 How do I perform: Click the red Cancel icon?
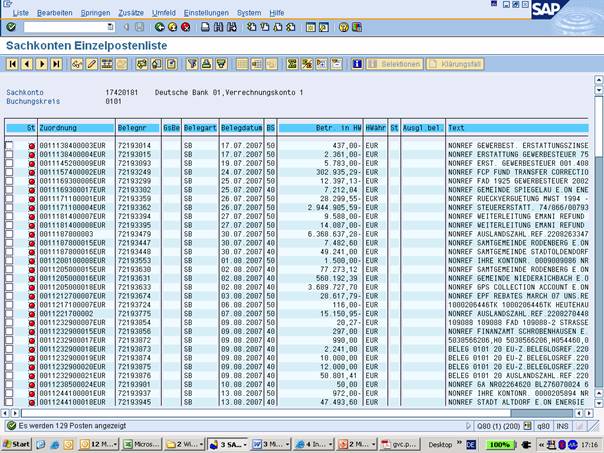[x=186, y=27]
